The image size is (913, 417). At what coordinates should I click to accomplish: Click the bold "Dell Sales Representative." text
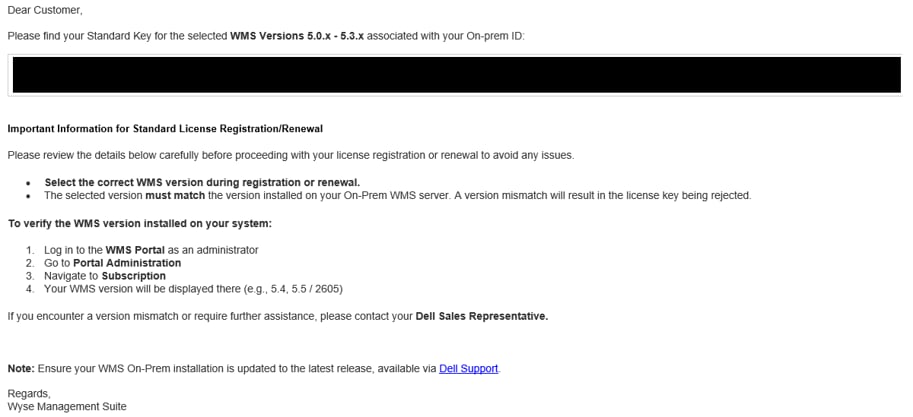point(482,317)
